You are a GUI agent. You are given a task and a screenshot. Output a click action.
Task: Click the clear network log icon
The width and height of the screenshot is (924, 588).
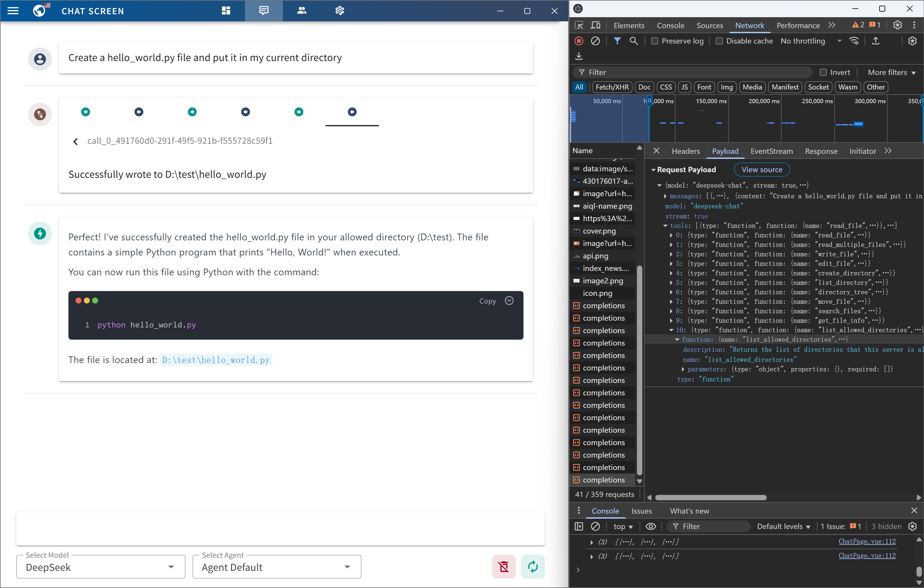pos(595,41)
